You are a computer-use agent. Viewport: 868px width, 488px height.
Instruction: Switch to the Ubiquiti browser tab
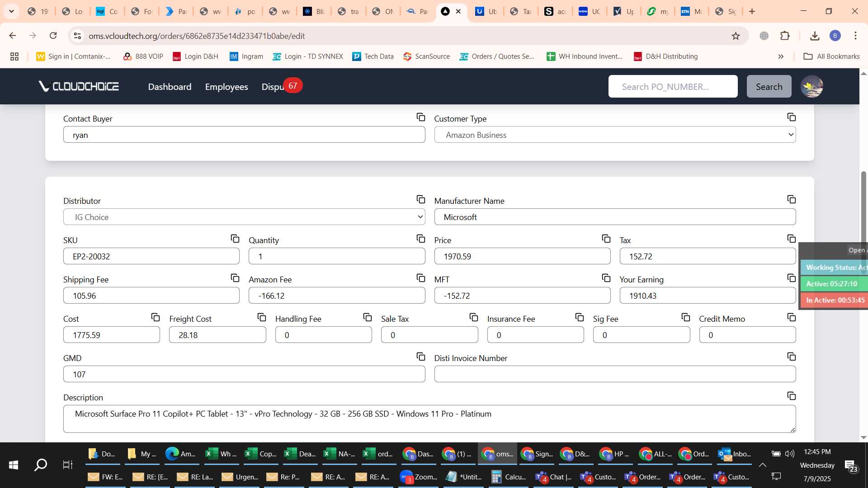click(x=486, y=11)
